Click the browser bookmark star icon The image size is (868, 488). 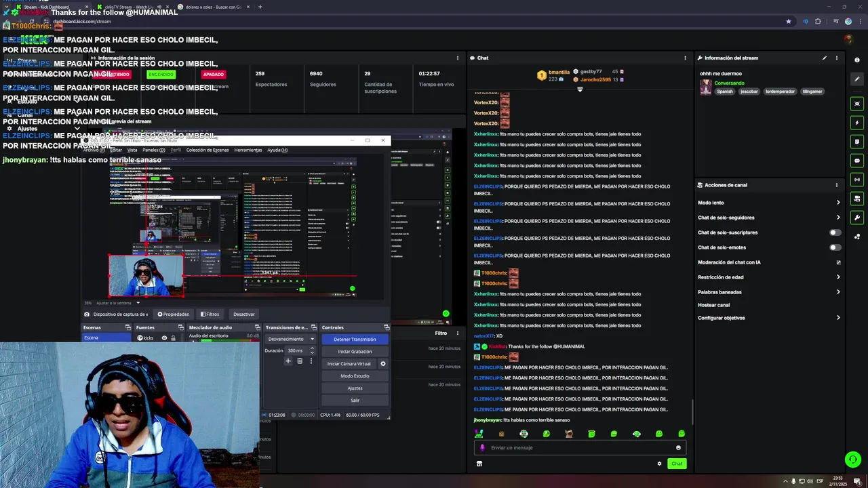click(788, 21)
